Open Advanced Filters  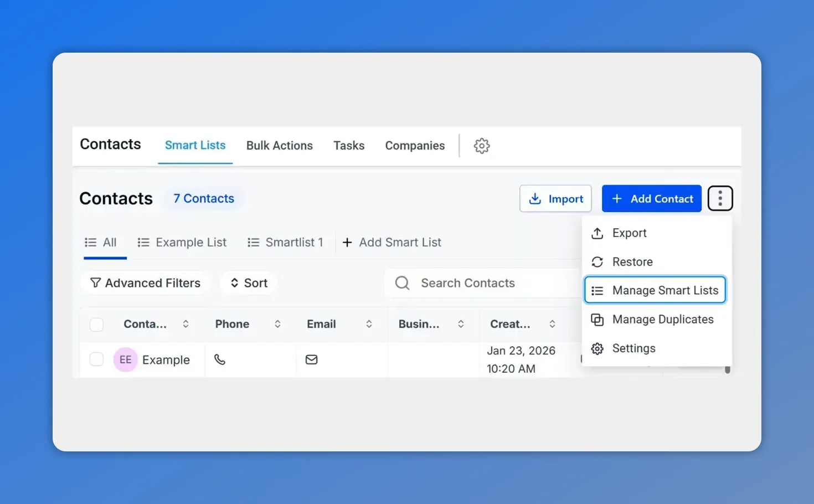[x=145, y=282]
